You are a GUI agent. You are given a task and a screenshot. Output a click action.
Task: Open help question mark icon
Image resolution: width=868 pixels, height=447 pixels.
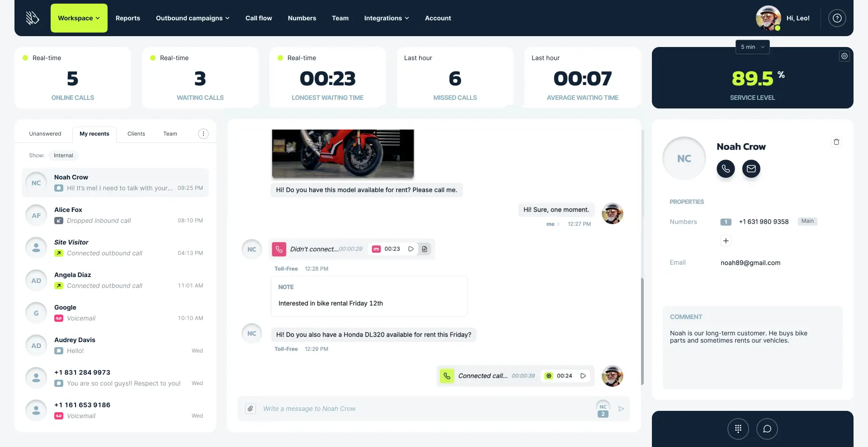(837, 18)
